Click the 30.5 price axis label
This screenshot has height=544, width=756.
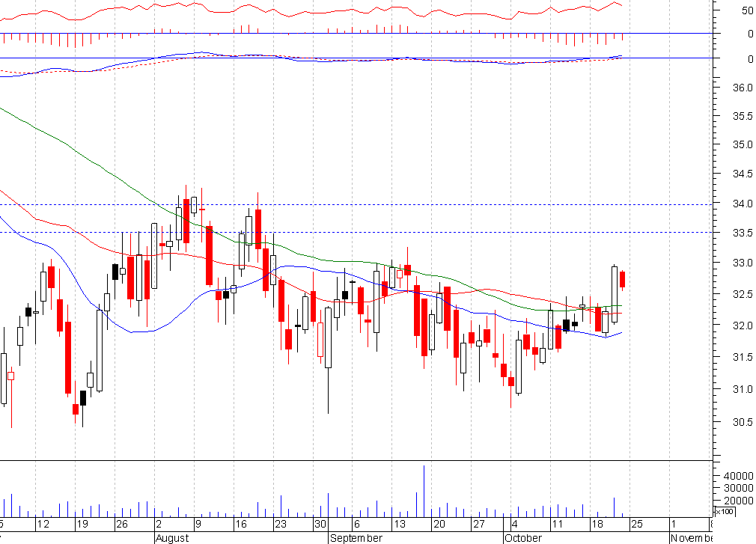click(x=743, y=422)
